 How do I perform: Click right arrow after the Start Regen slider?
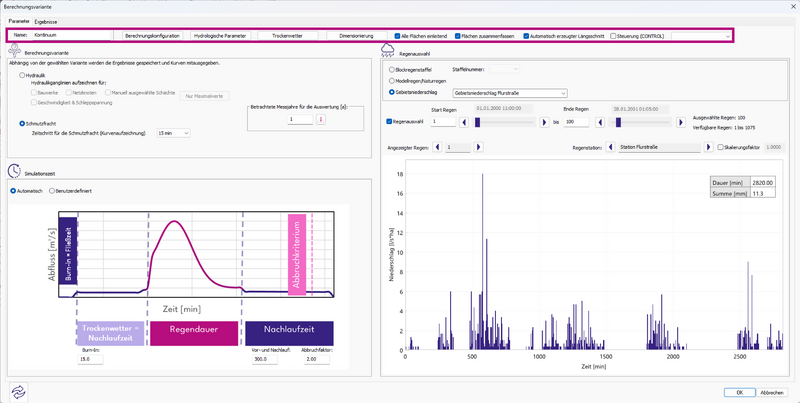(544, 122)
